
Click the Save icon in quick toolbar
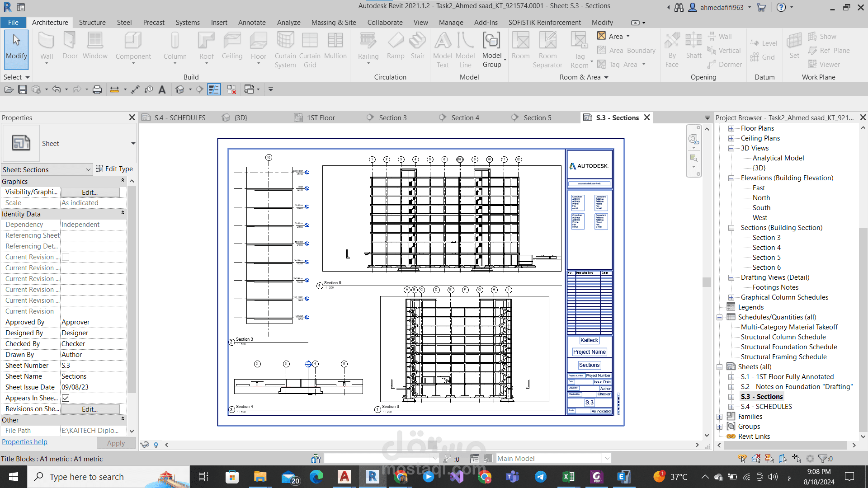pyautogui.click(x=23, y=89)
